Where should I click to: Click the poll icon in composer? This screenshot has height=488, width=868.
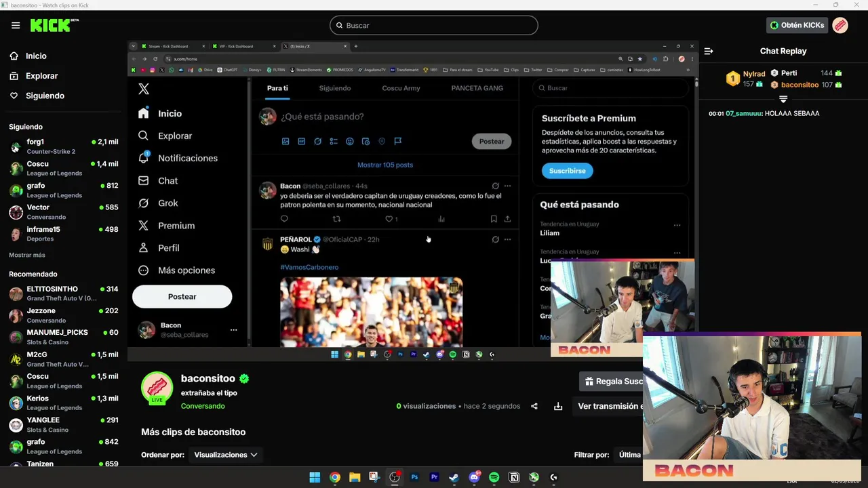[334, 142]
